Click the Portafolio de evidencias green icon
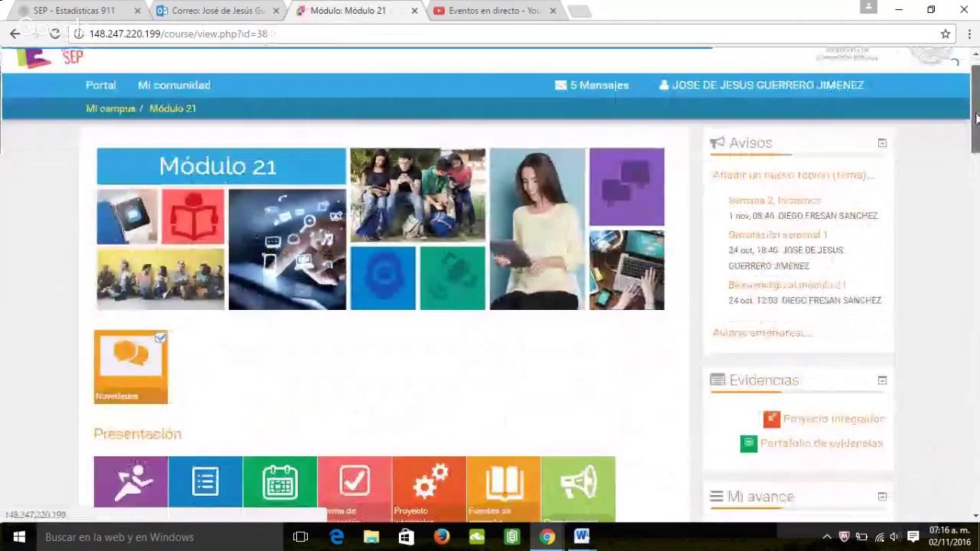This screenshot has width=980, height=551. (x=749, y=443)
